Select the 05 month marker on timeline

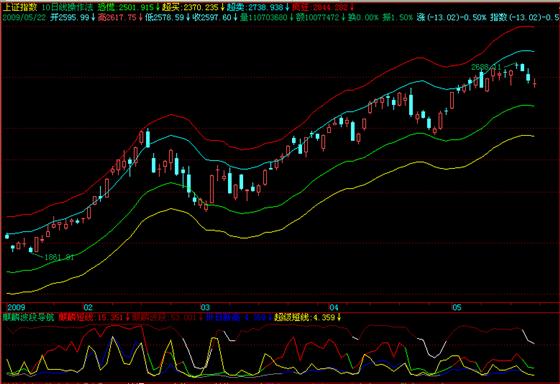coord(457,308)
